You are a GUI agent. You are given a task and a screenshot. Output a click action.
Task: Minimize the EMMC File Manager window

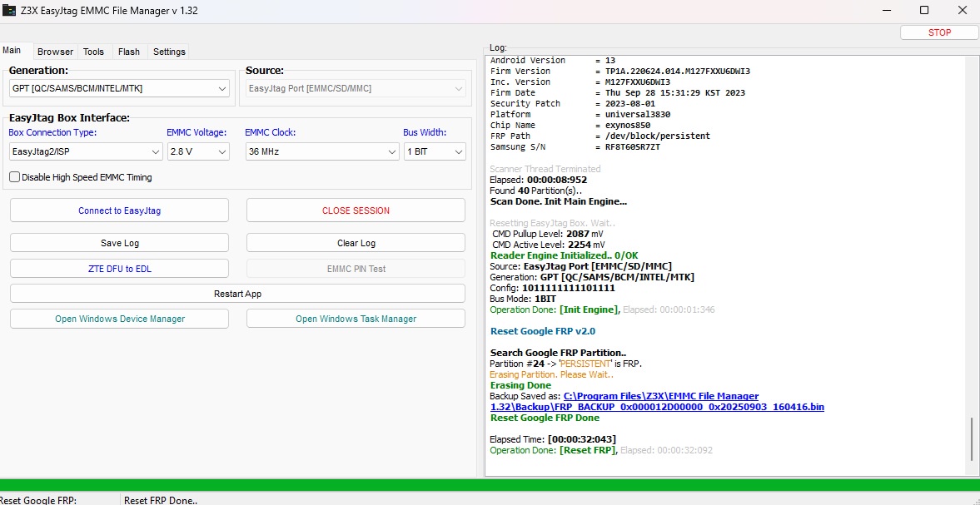pos(885,11)
